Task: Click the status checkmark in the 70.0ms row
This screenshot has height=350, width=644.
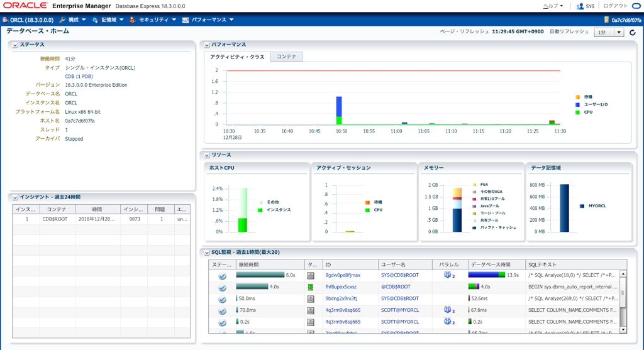Action: [222, 310]
